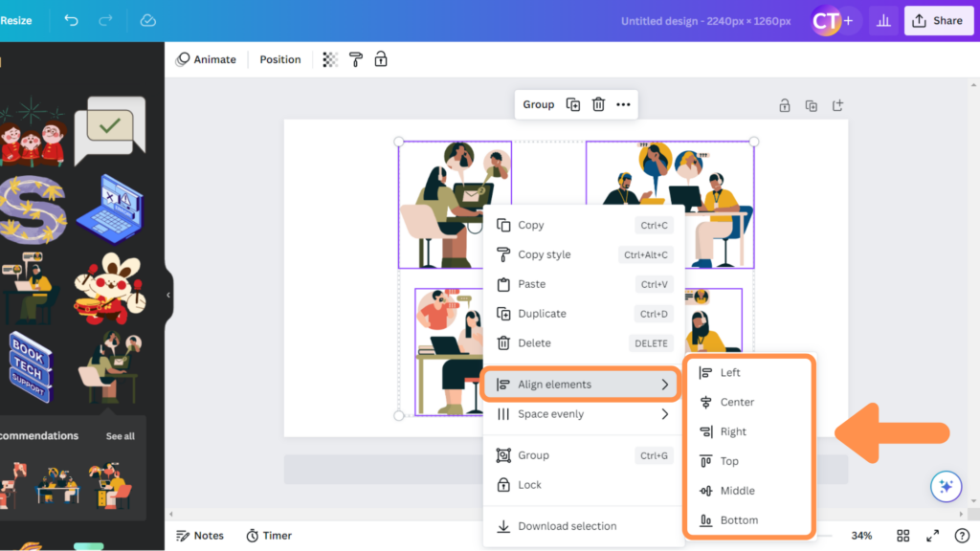
Task: Click the Resize button
Action: (x=16, y=21)
